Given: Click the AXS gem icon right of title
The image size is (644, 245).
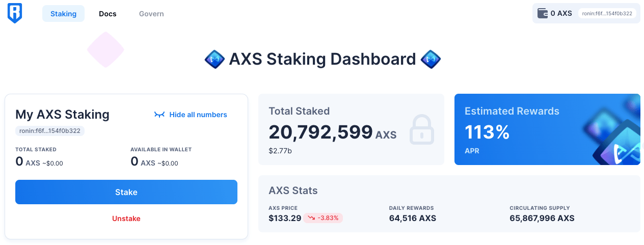Looking at the screenshot, I should coord(431,60).
